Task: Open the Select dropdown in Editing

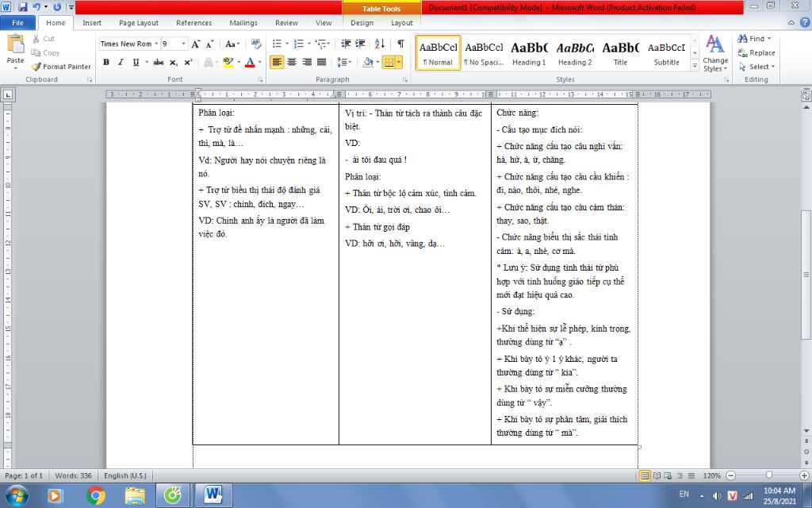Action: 756,67
